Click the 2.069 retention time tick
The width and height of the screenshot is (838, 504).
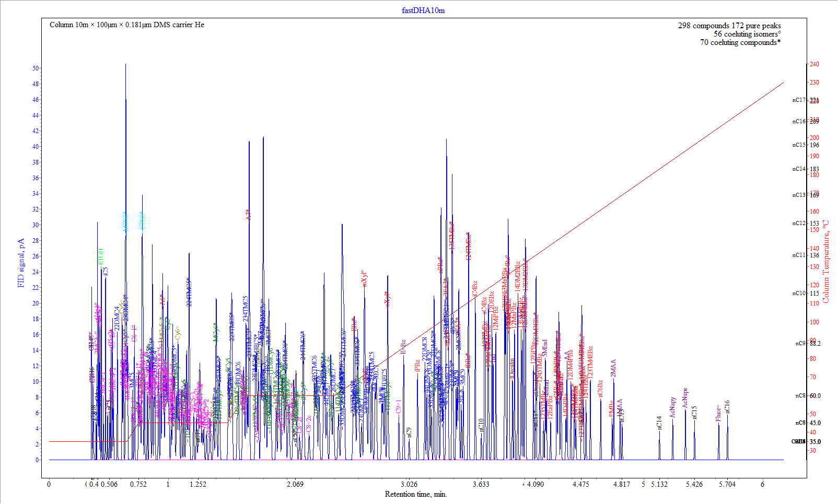pyautogui.click(x=295, y=484)
